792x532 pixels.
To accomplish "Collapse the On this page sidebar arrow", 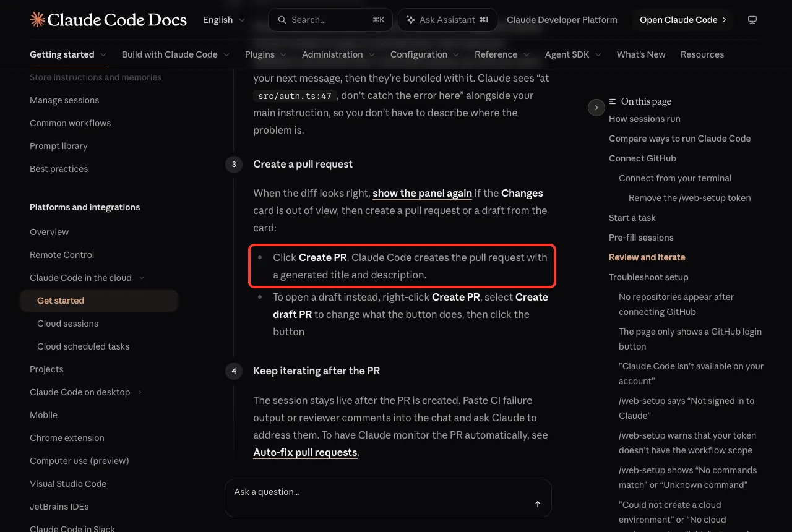I will [596, 108].
